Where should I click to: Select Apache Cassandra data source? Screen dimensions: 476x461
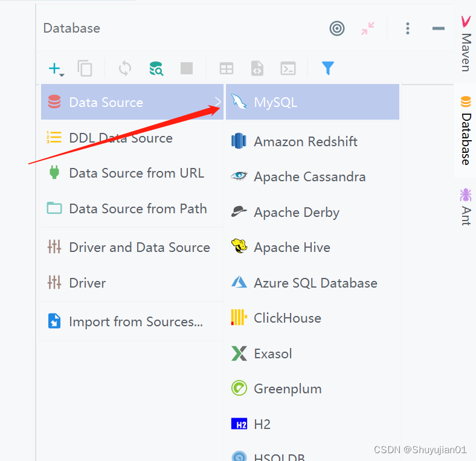coord(312,177)
